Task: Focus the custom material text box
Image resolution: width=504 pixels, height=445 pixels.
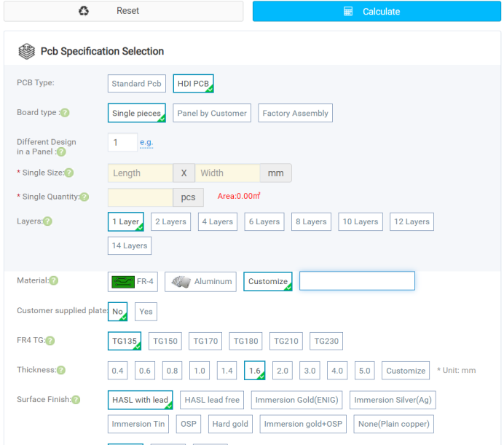Action: [x=357, y=281]
